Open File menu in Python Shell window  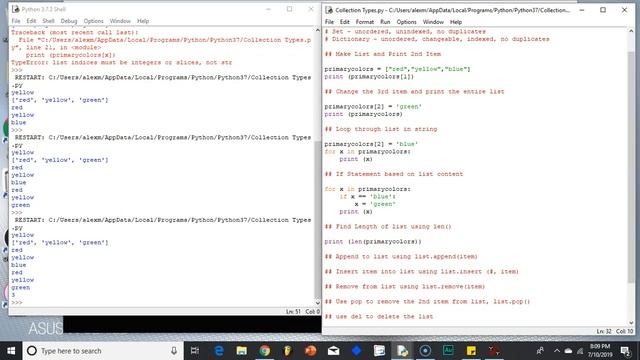pyautogui.click(x=16, y=21)
